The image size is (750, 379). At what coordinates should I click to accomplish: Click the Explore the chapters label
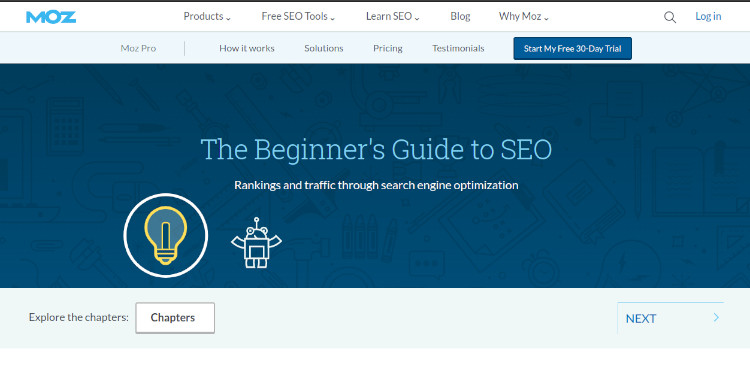78,317
